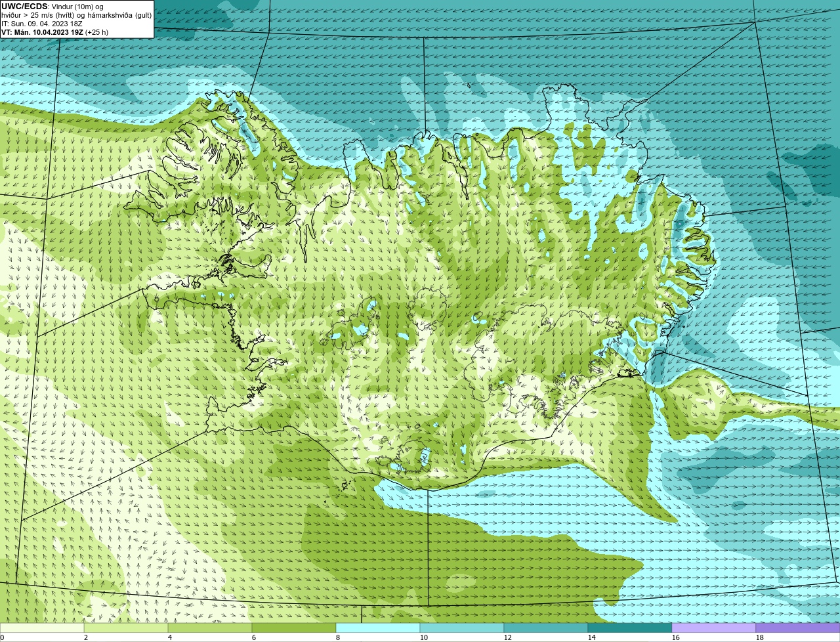Click the "4" label on the wind scale
This screenshot has width=840, height=642.
pyautogui.click(x=170, y=637)
